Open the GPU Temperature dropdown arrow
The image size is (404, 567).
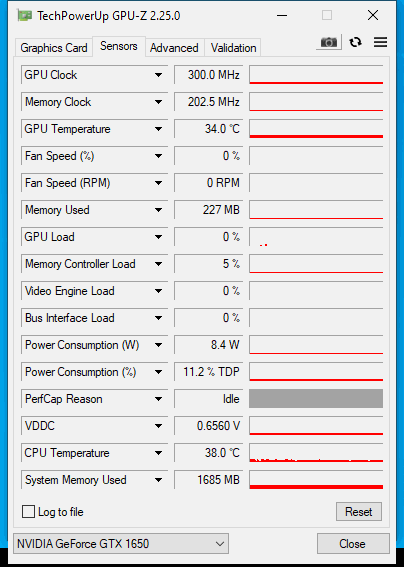point(158,129)
